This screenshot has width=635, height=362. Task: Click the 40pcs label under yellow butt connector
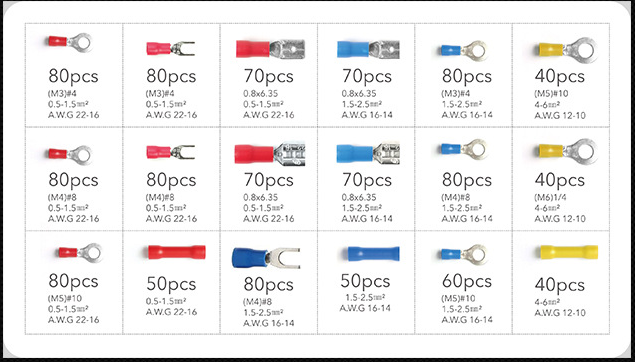click(560, 285)
